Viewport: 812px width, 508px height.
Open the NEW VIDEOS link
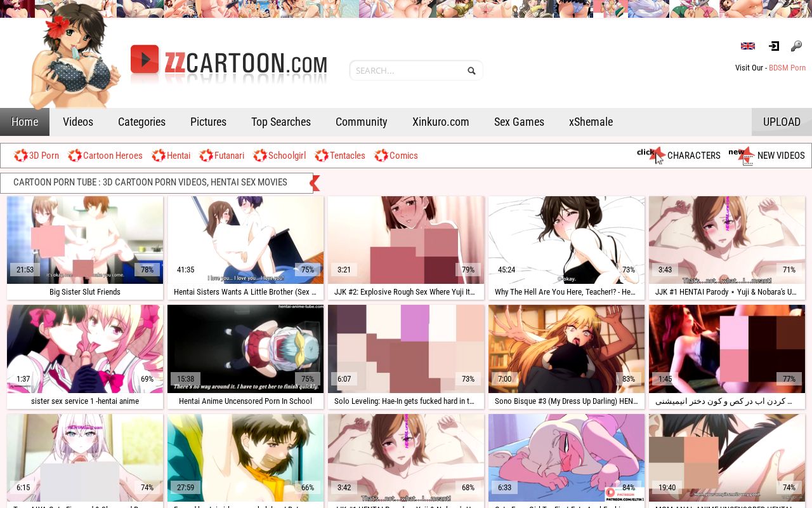click(x=781, y=156)
